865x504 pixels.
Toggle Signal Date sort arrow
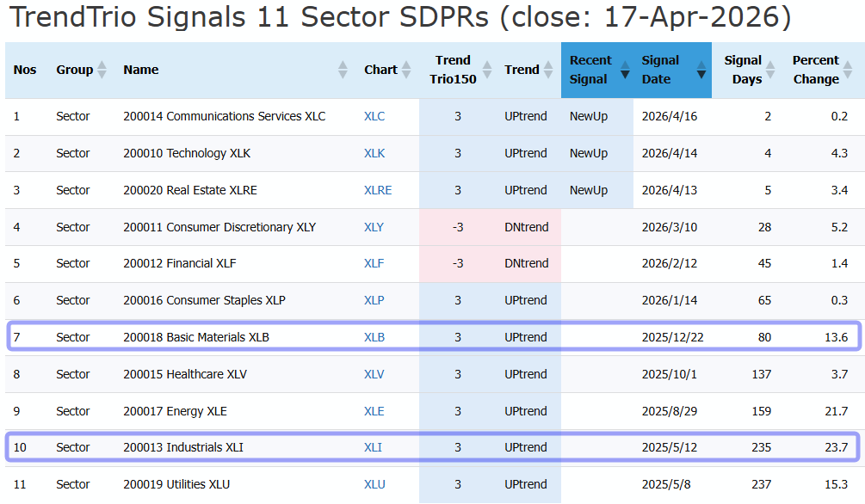[x=701, y=71]
